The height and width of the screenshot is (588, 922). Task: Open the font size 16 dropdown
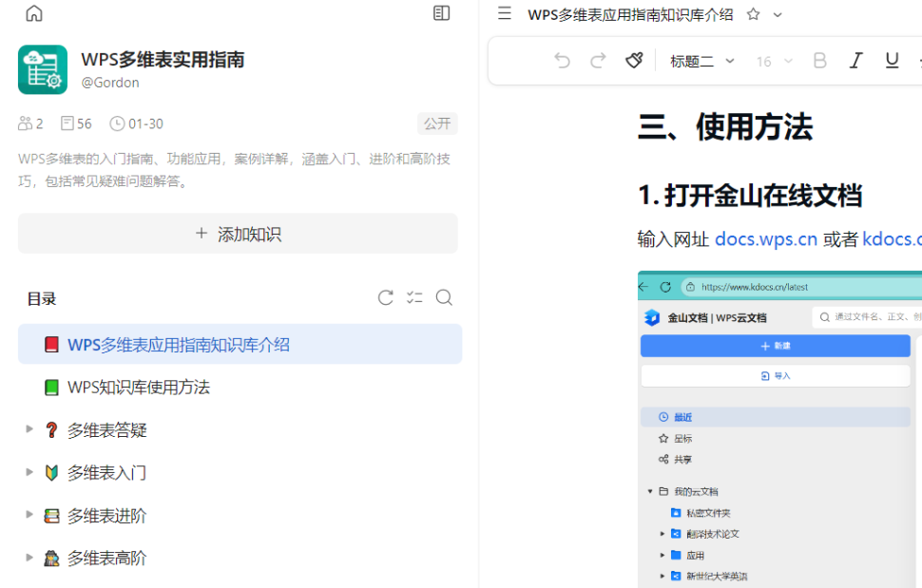[x=774, y=61]
